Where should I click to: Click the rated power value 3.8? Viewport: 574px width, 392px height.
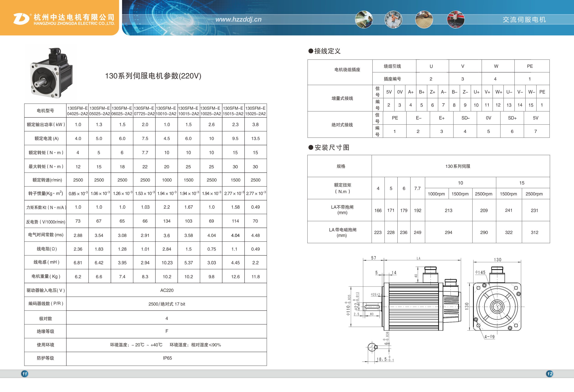coord(255,125)
